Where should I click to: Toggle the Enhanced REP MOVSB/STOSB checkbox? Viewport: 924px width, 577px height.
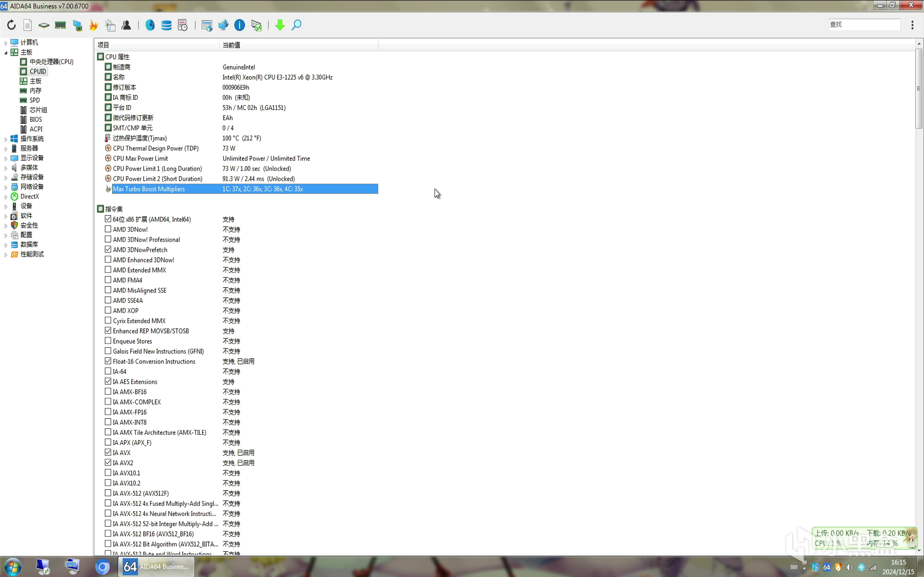[x=108, y=331]
